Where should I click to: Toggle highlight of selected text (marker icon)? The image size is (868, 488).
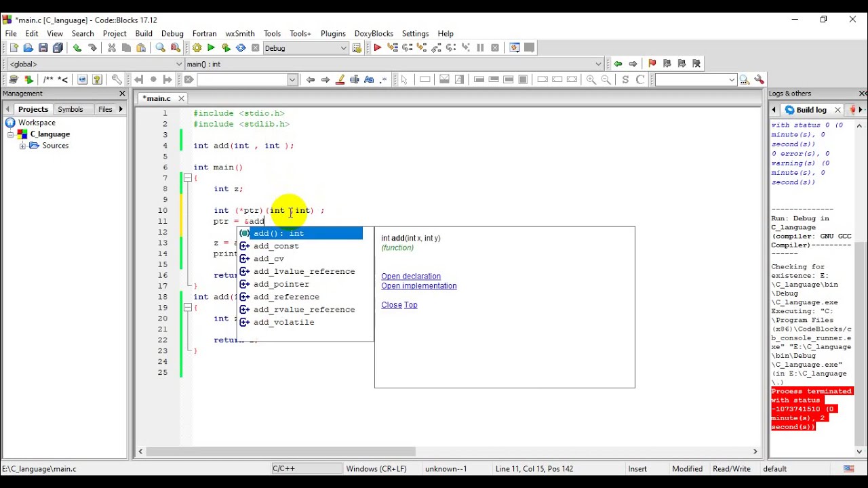pos(340,80)
